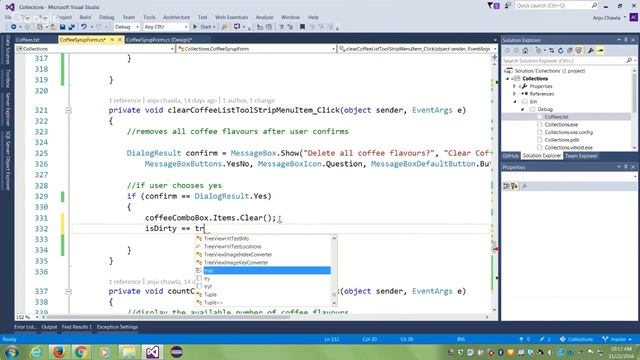The image size is (640, 360).
Task: Collapse the Collections project node
Action: pos(508,79)
